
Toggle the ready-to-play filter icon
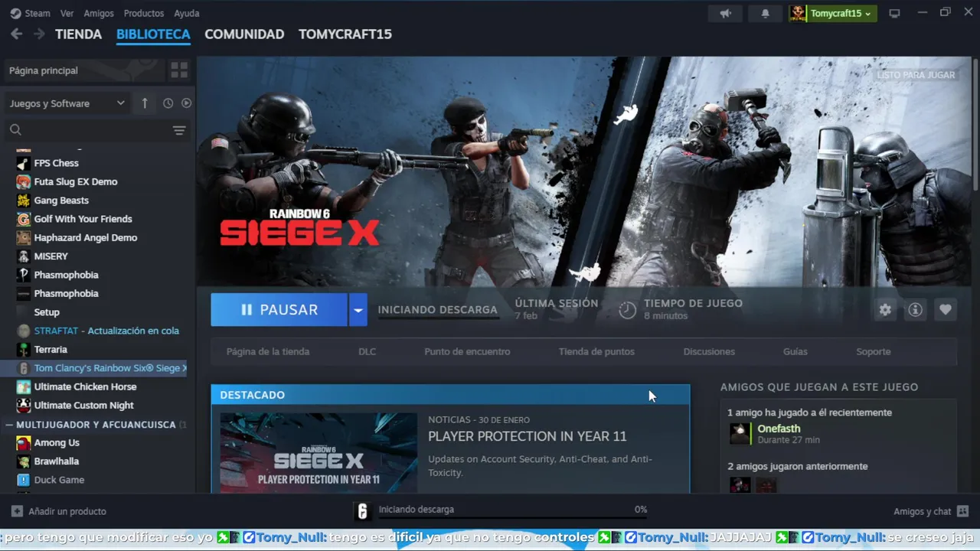click(x=186, y=103)
